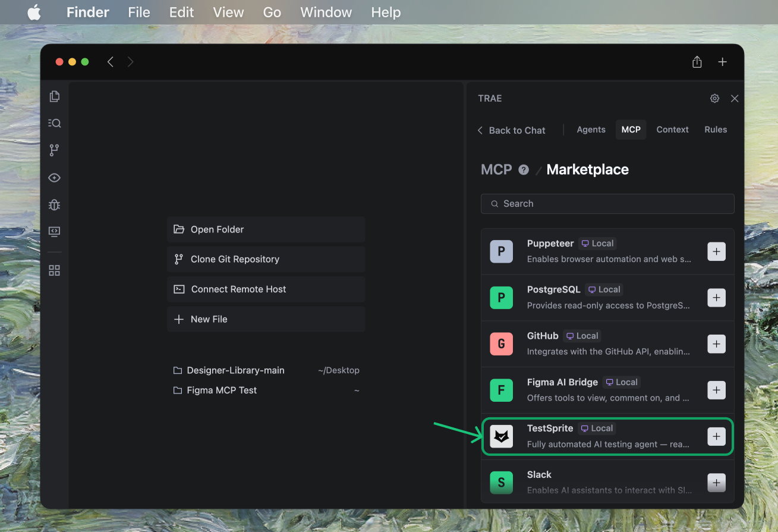
Task: Open the Explorer files icon in sidebar
Action: tap(55, 96)
